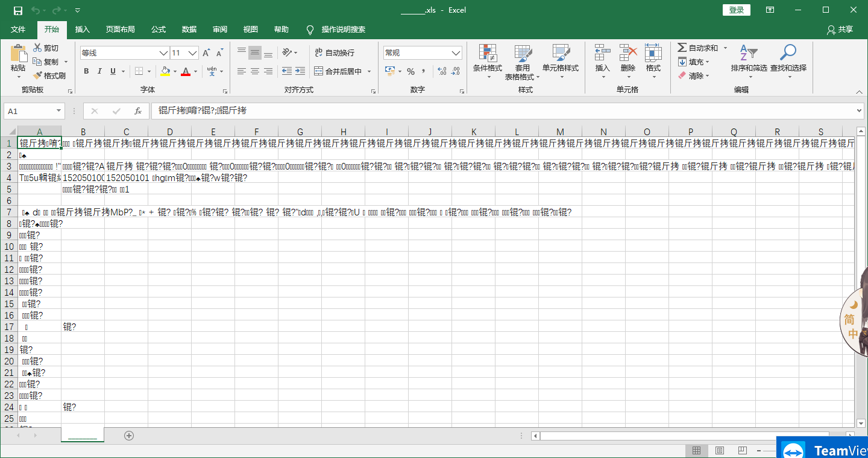Expand the 合并后居中 dropdown arrow
The image size is (868, 458).
tap(369, 71)
